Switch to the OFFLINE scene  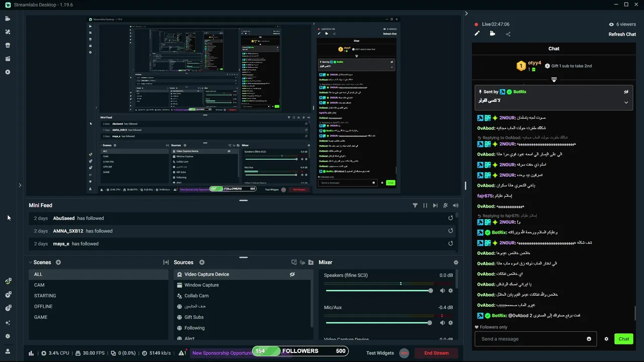point(99,306)
